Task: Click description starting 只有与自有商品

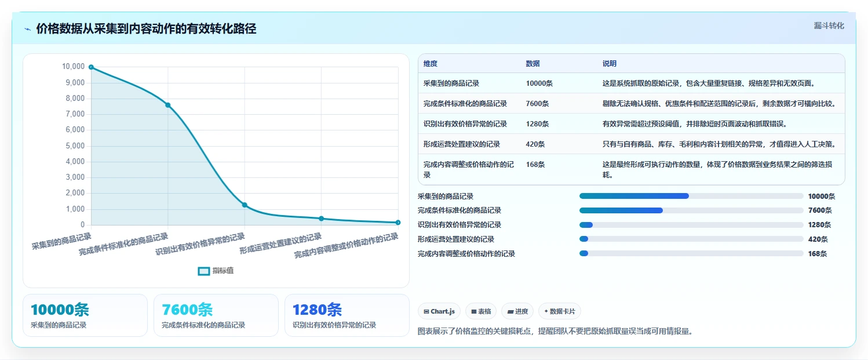Action: coord(719,144)
